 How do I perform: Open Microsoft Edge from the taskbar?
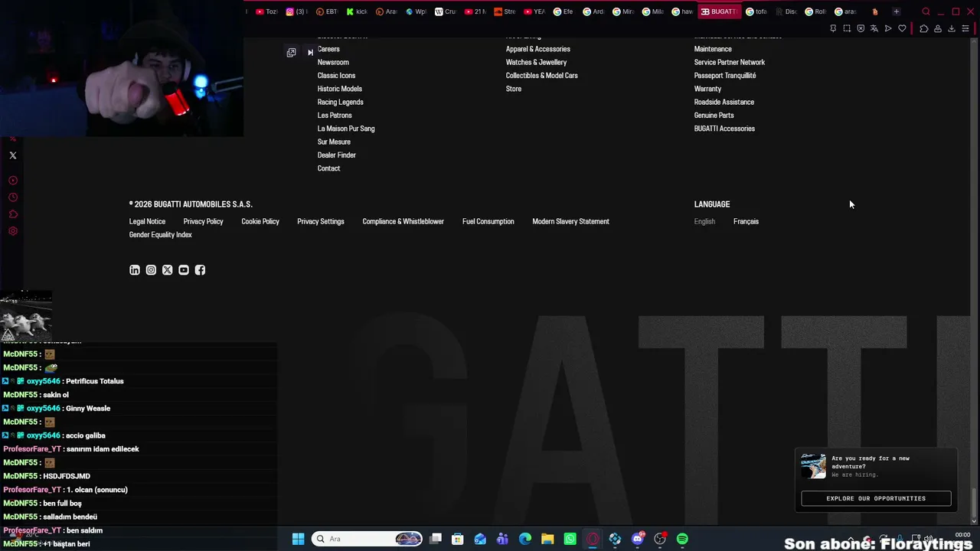(525, 539)
